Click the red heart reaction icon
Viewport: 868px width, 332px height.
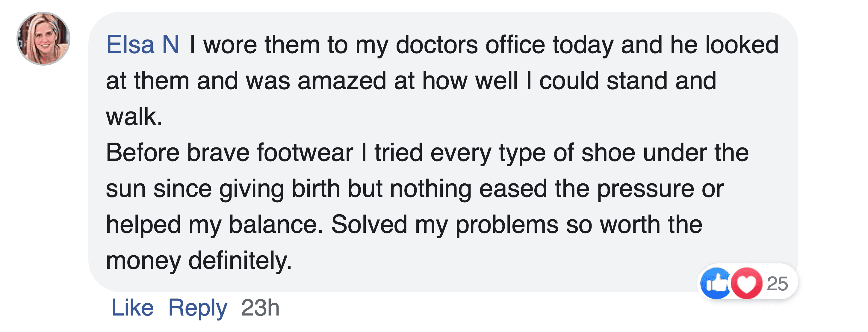(x=747, y=283)
